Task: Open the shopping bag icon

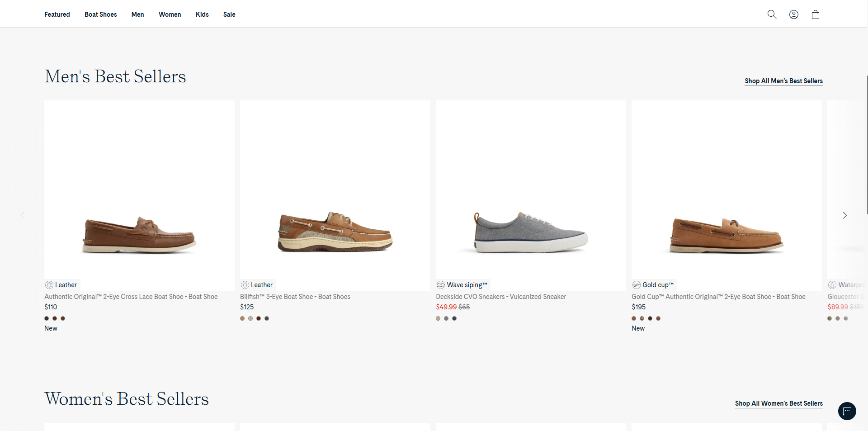Action: click(815, 14)
